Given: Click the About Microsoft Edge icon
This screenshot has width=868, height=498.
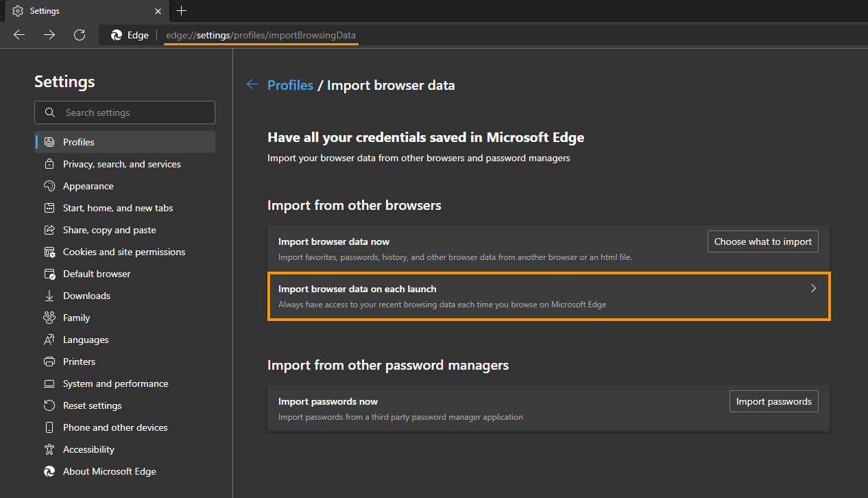Looking at the screenshot, I should pos(49,471).
